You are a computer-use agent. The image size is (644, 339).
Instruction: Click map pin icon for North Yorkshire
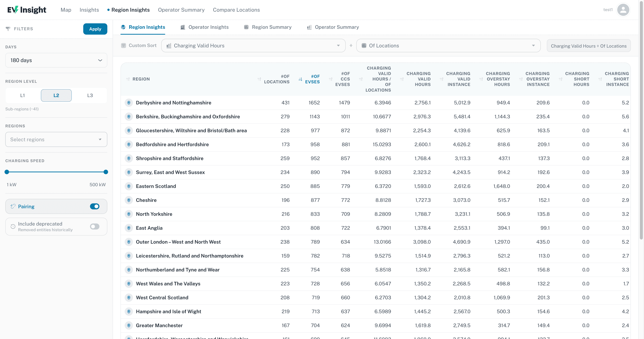(x=129, y=214)
